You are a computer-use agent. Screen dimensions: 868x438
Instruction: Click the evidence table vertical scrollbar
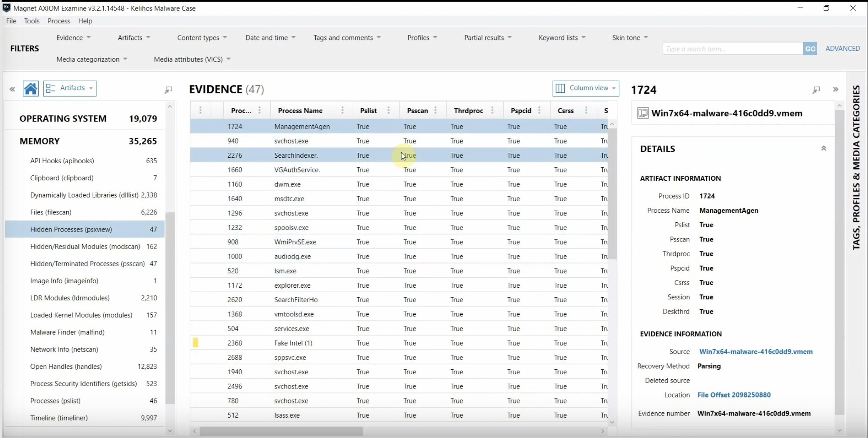(x=612, y=194)
